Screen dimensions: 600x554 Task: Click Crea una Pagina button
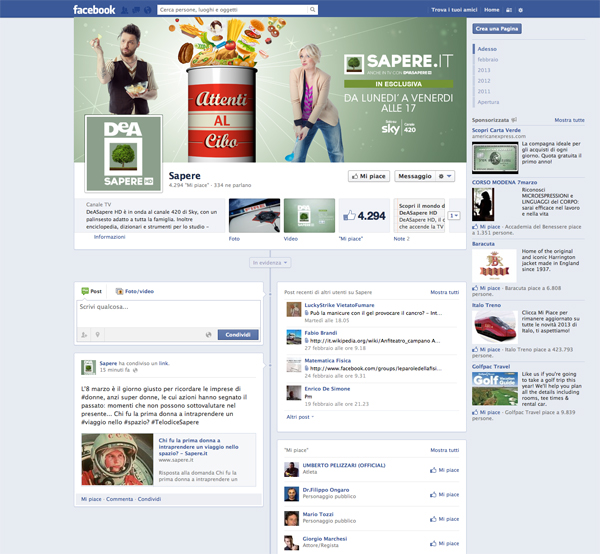click(x=498, y=30)
